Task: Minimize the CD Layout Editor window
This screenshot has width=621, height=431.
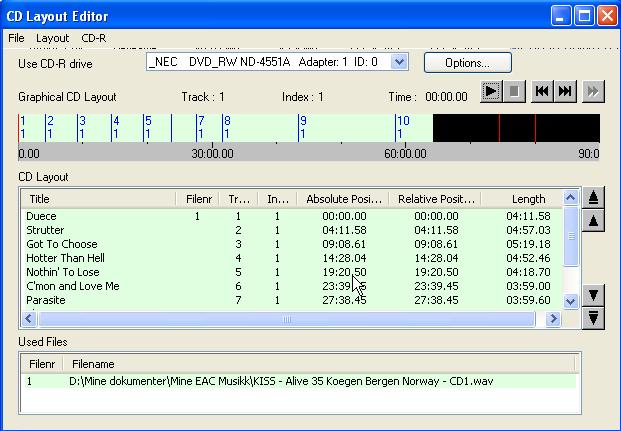Action: [x=560, y=16]
